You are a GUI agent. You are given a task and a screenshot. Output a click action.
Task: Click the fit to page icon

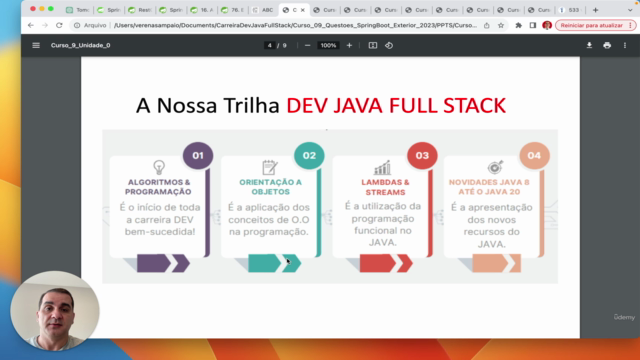click(x=373, y=45)
